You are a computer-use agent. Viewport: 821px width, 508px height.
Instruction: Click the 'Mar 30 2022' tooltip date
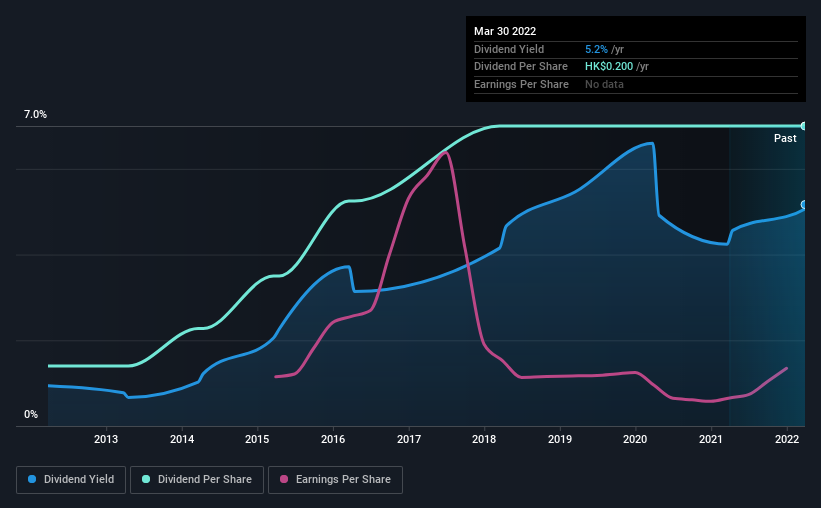coord(504,31)
